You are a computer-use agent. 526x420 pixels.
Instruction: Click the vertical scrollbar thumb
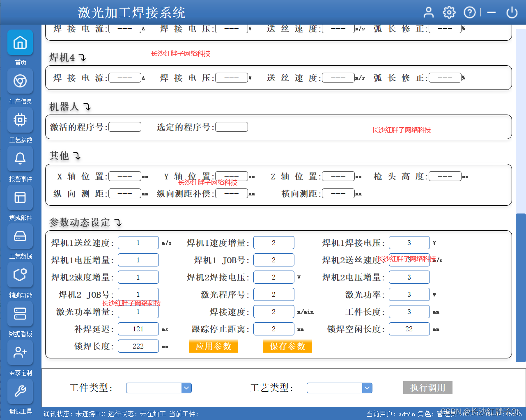(521, 287)
